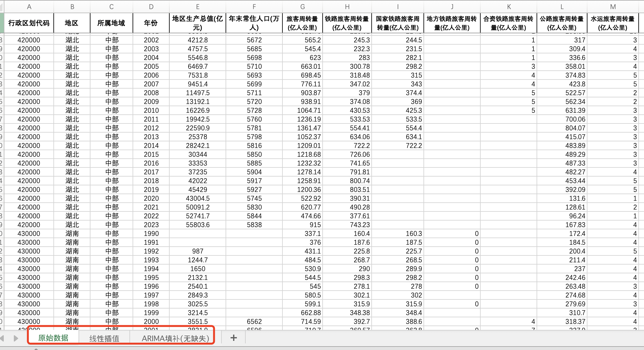The image size is (644, 350).
Task: Select column A header
Action: pyautogui.click(x=29, y=7)
